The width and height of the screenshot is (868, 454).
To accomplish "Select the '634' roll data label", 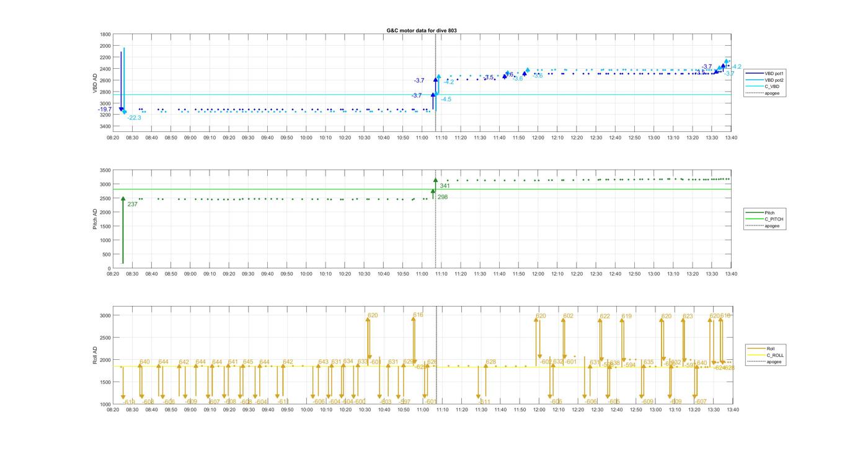I will tap(348, 361).
